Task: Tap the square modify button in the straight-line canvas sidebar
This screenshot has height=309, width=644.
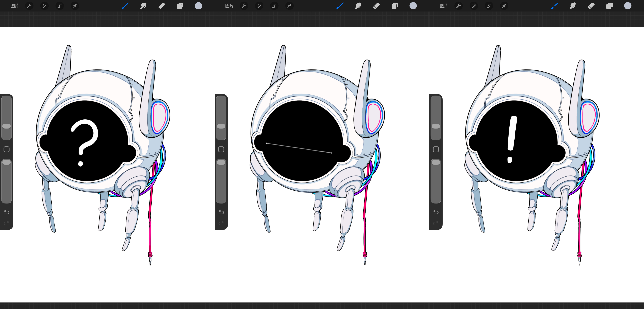Action: tap(221, 149)
